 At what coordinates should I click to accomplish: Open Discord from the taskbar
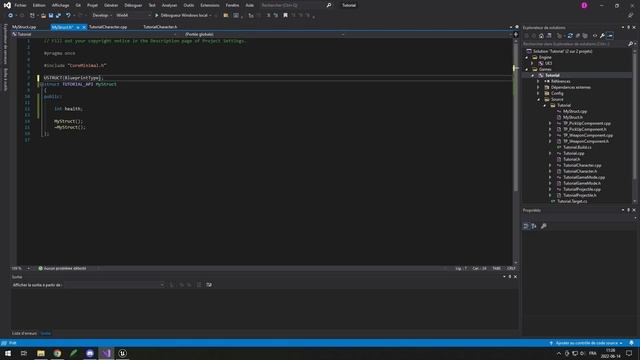[x=90, y=353]
